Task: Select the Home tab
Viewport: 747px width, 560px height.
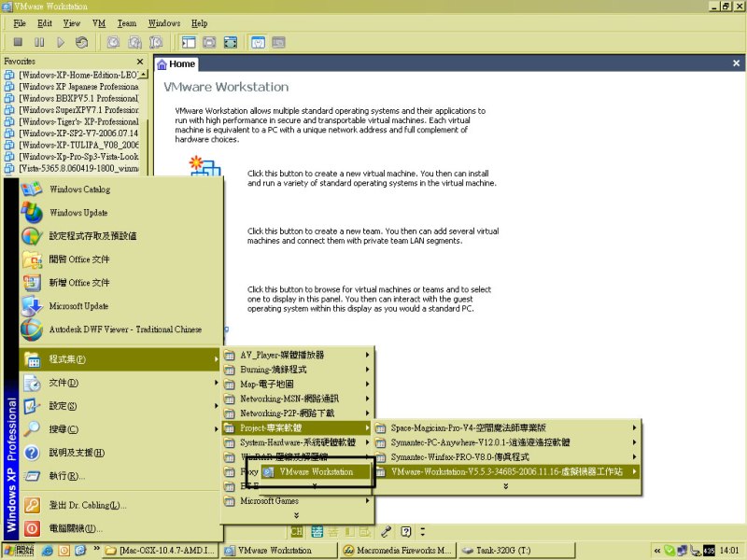Action: [x=176, y=63]
